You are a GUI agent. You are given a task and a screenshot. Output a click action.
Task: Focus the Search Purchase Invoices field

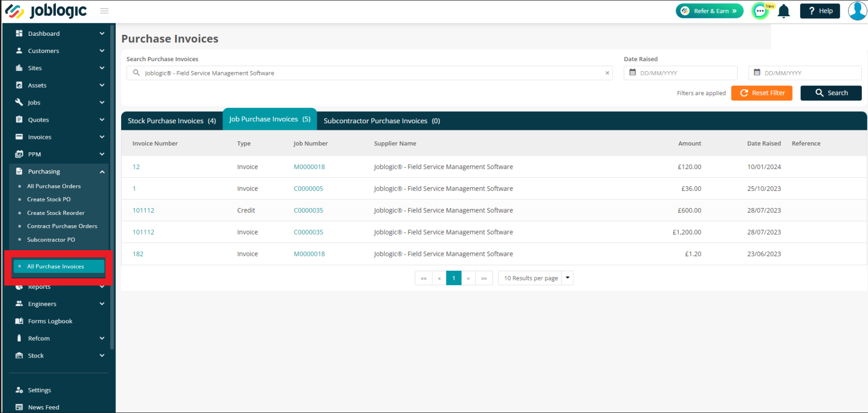point(370,73)
